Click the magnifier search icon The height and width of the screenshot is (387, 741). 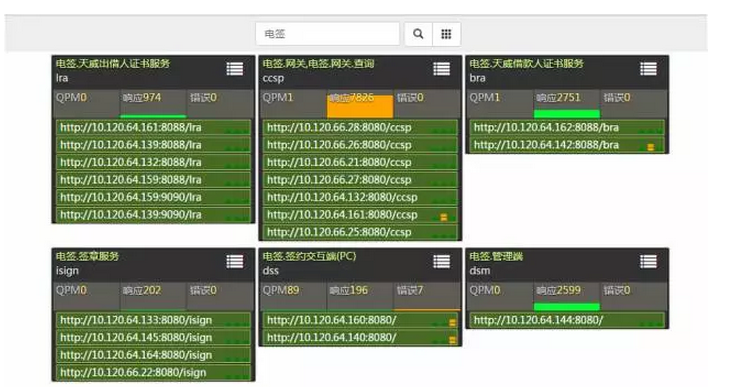418,34
